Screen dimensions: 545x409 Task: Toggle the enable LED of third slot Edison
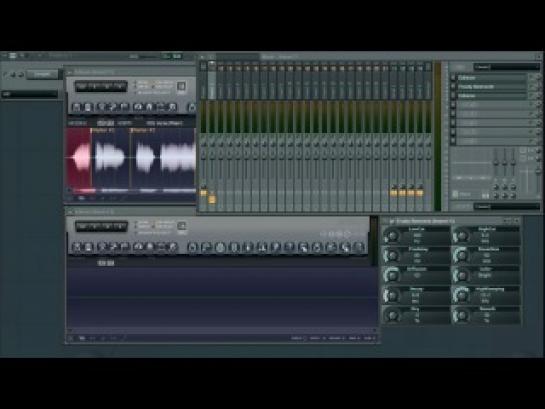point(453,96)
